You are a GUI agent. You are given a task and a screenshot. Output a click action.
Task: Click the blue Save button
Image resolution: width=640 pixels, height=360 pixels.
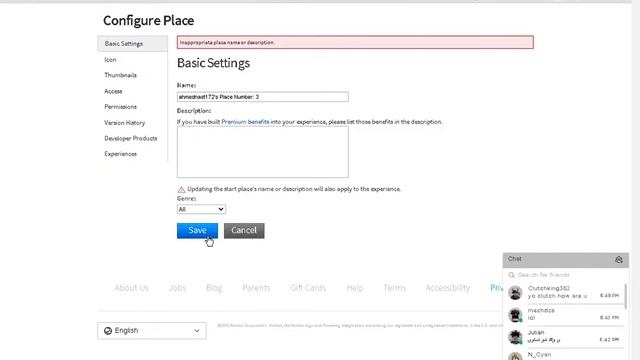[x=197, y=231]
